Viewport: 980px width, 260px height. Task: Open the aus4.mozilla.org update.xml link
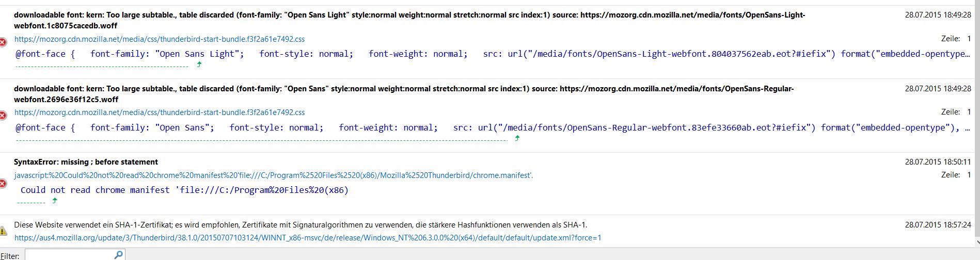(308, 238)
